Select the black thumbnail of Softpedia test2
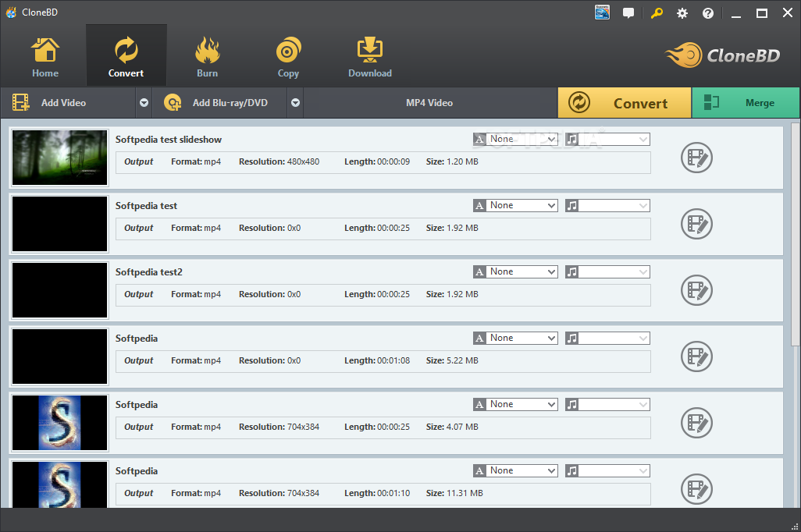The width and height of the screenshot is (801, 532). (60, 290)
